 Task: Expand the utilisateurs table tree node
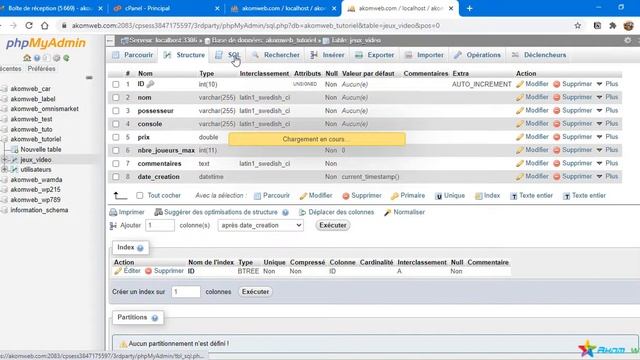pos(4,169)
